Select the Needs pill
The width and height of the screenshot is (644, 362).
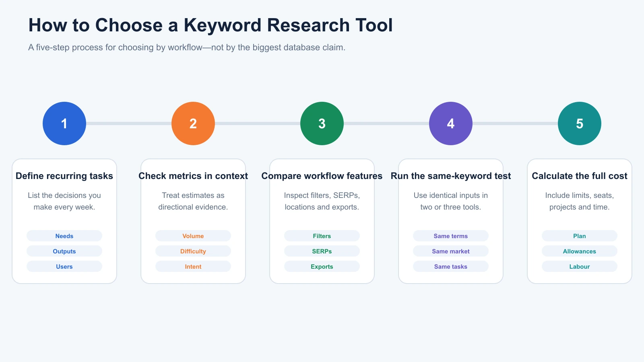point(64,236)
